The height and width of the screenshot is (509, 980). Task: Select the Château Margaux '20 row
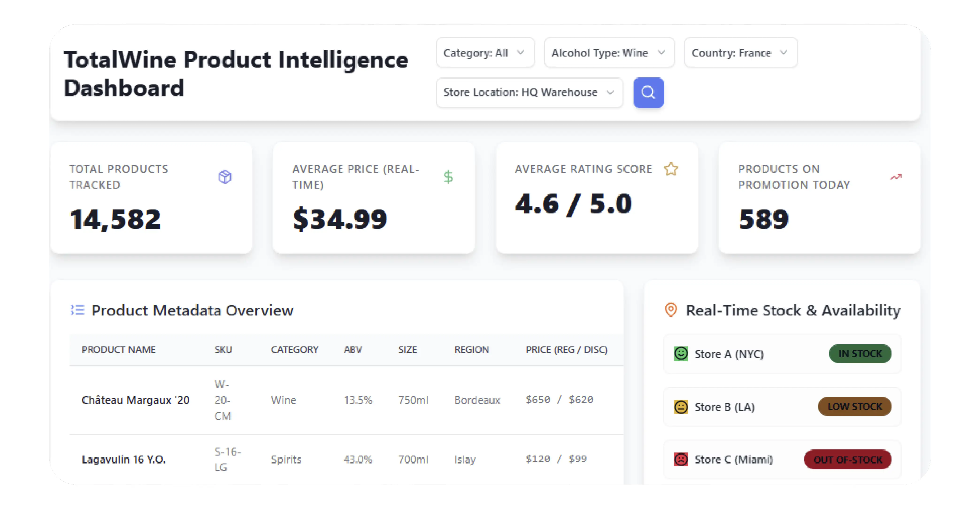pos(135,400)
